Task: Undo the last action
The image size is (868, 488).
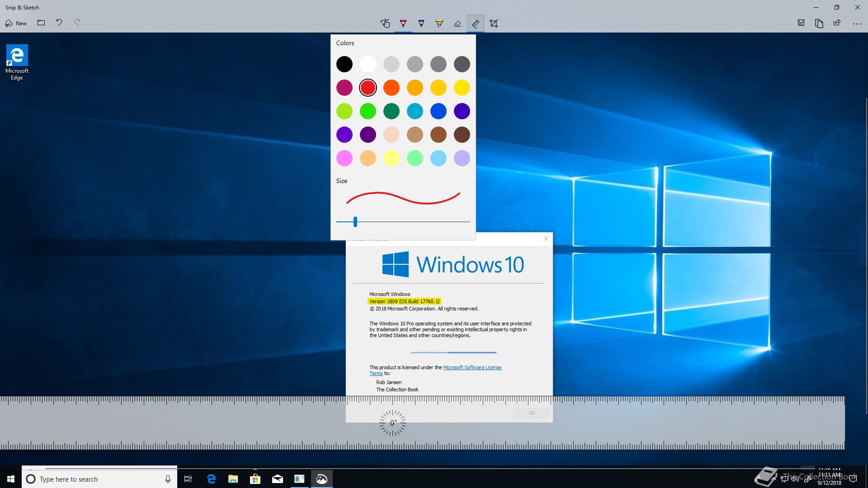Action: 59,23
